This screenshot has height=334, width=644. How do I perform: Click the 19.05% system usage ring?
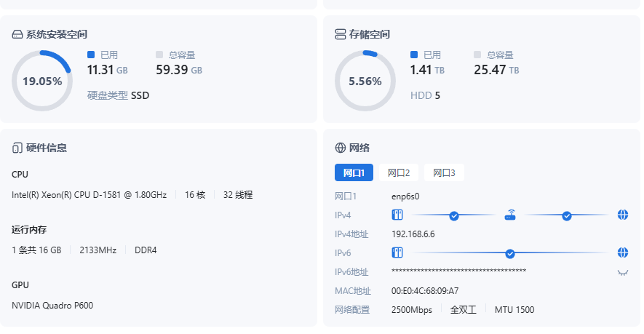coord(42,81)
